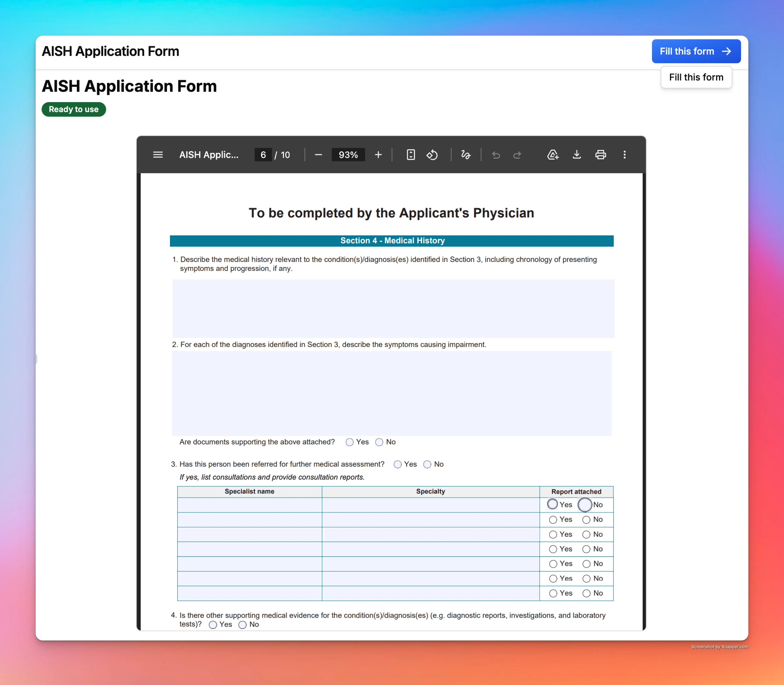The height and width of the screenshot is (685, 784).
Task: Rotate the PDF counterclockwise
Action: (x=432, y=155)
